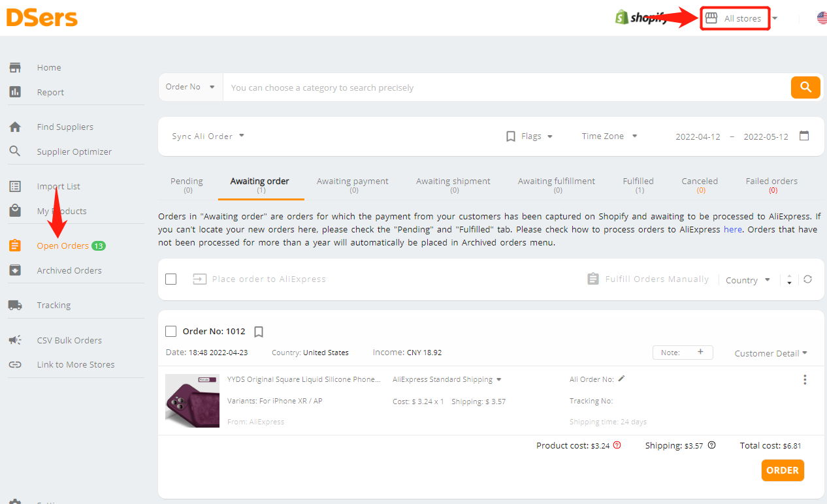Open CSV Bulk Orders
827x504 pixels.
[x=69, y=340]
